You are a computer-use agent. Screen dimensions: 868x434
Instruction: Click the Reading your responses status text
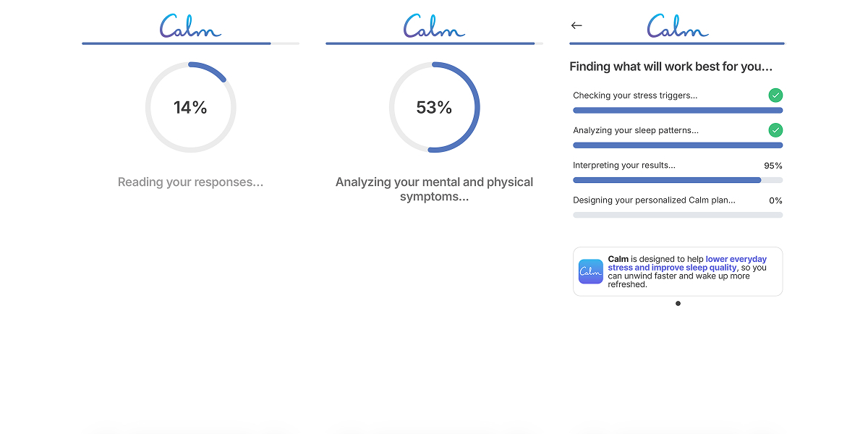[x=190, y=182]
